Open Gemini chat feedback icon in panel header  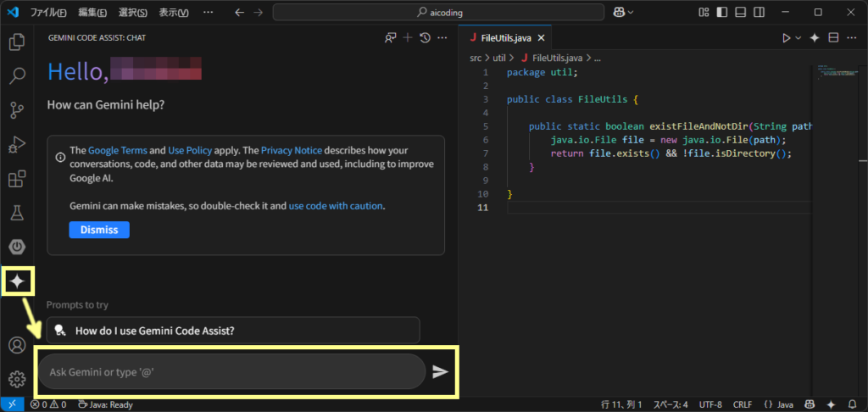[391, 37]
